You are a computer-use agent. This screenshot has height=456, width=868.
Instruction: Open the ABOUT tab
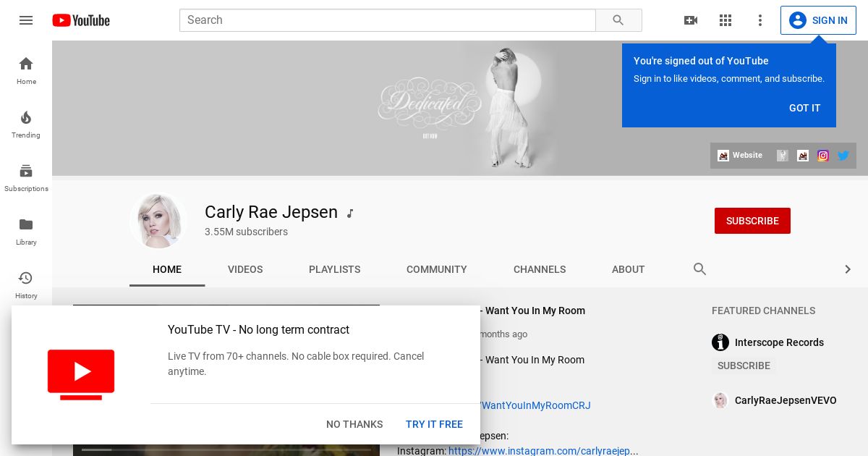(x=628, y=269)
